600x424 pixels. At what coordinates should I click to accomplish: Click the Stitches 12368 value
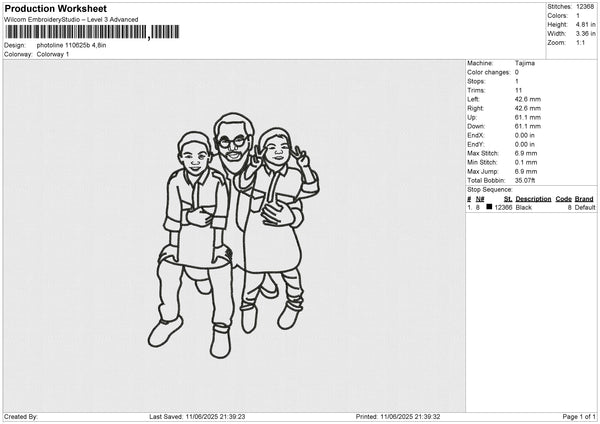585,7
